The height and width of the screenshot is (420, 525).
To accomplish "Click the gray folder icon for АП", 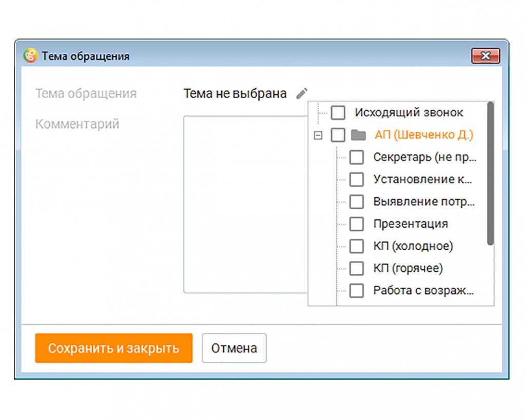I will click(x=358, y=135).
